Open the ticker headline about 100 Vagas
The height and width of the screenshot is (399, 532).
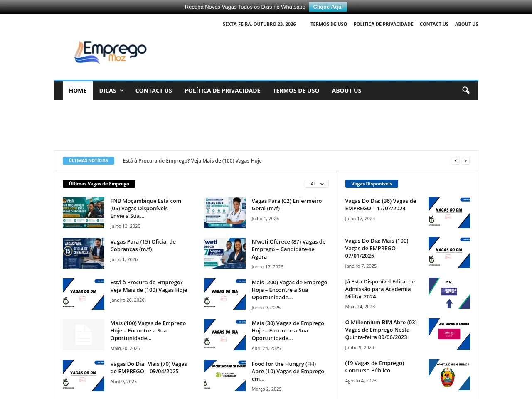(x=192, y=161)
